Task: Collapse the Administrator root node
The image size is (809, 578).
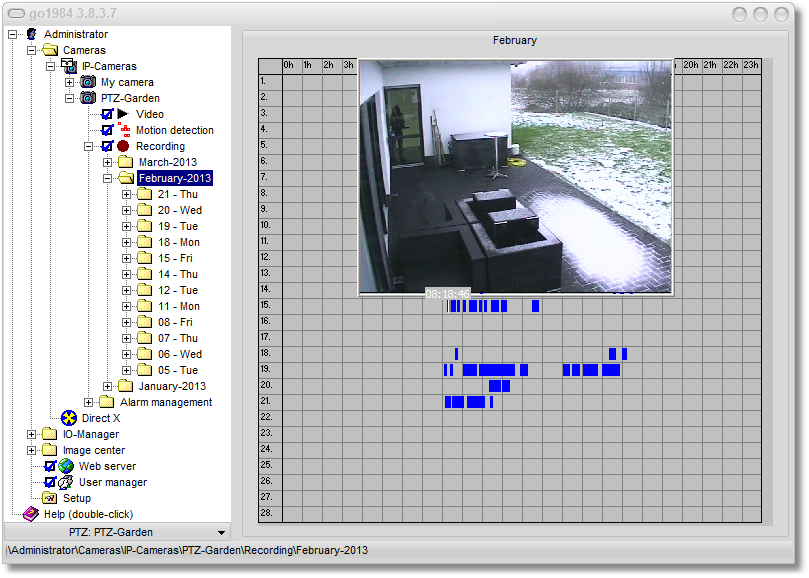Action: coord(12,34)
